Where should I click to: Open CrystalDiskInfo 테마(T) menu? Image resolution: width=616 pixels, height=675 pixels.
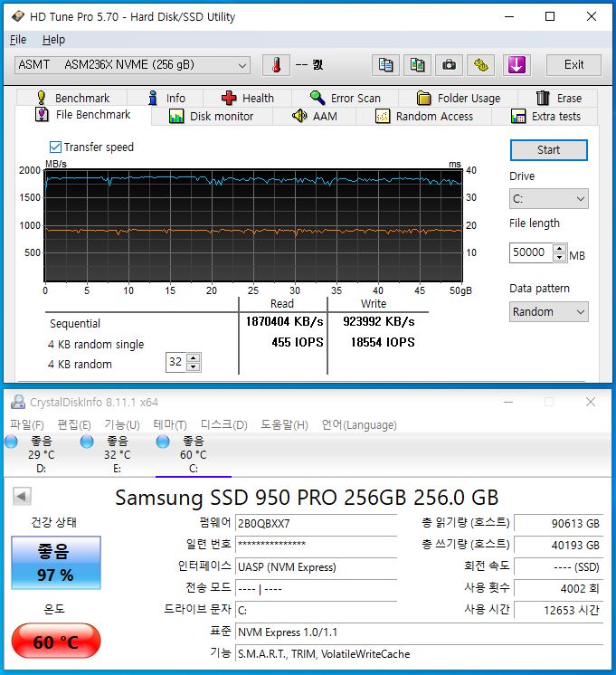point(170,425)
